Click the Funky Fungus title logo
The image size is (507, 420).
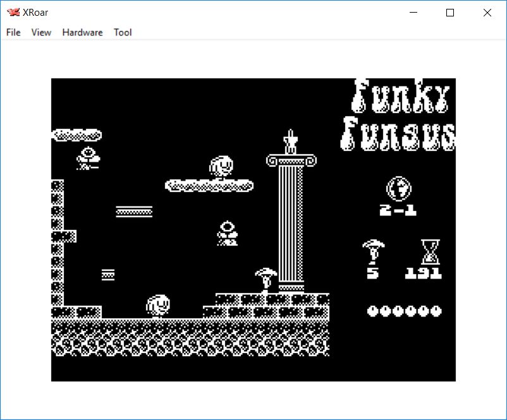[x=400, y=116]
